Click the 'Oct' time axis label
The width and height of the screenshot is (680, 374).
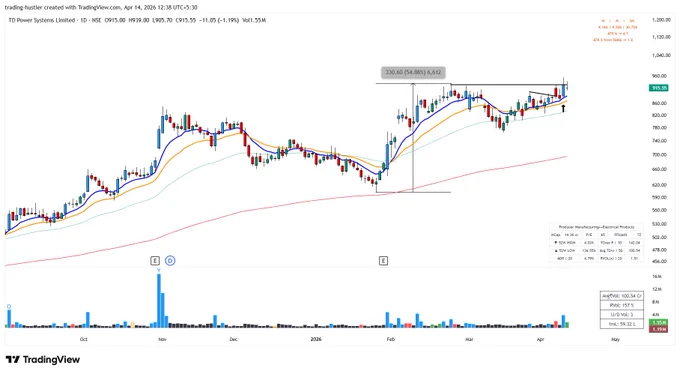pos(83,339)
